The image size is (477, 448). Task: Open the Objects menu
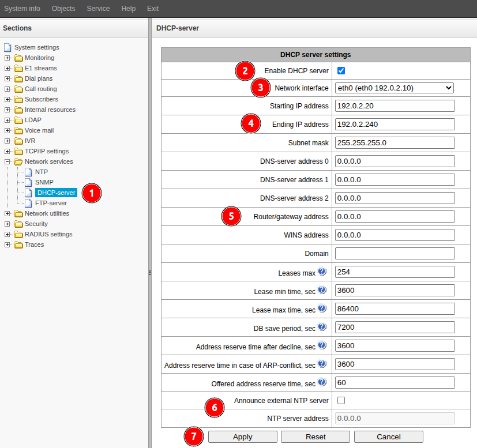click(63, 9)
